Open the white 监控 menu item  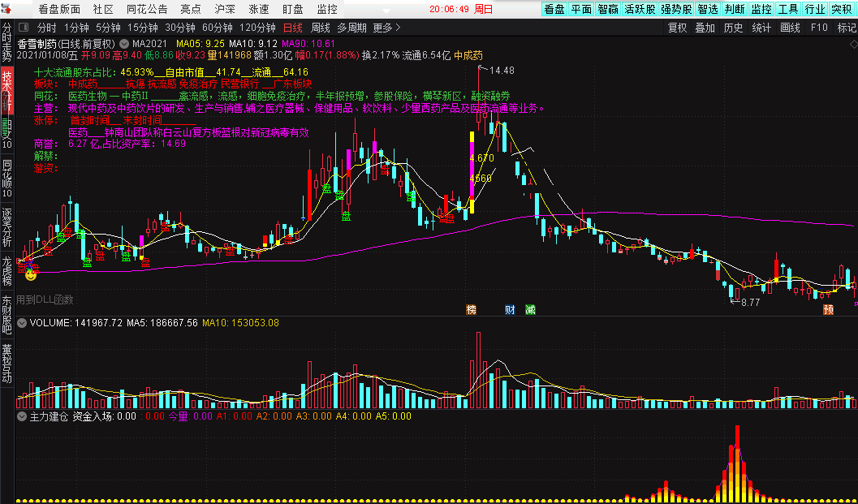click(x=326, y=9)
